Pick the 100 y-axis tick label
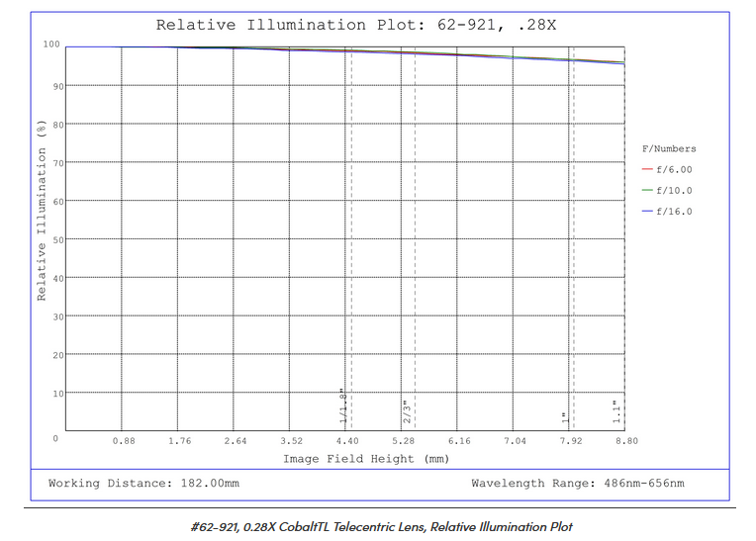756x541 pixels. [51, 45]
